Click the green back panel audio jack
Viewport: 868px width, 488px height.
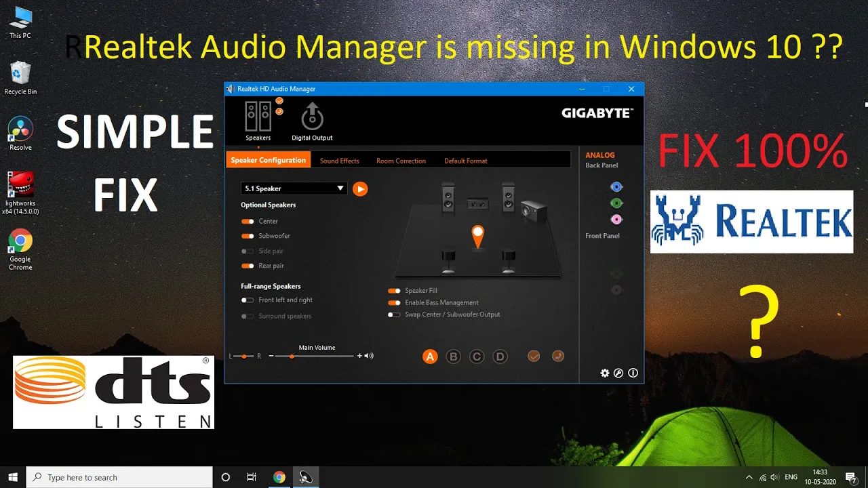616,203
